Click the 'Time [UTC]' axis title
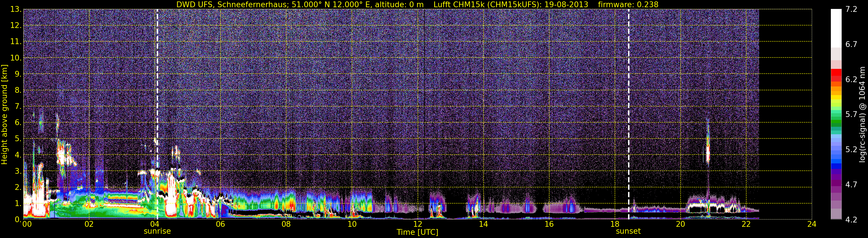Viewport: 868px width, 238px height. pyautogui.click(x=417, y=232)
